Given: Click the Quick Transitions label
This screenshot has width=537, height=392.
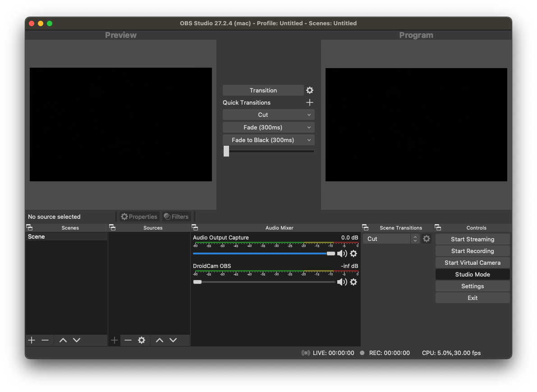Looking at the screenshot, I should (247, 102).
